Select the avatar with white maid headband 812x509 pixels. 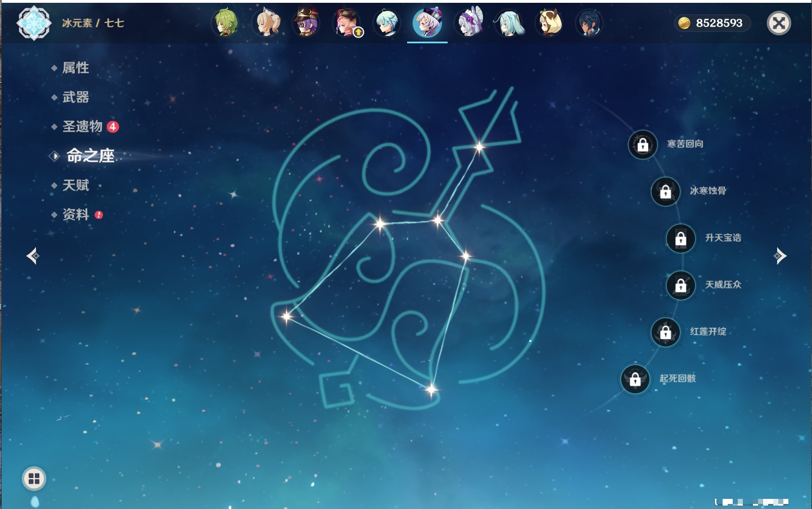(469, 23)
